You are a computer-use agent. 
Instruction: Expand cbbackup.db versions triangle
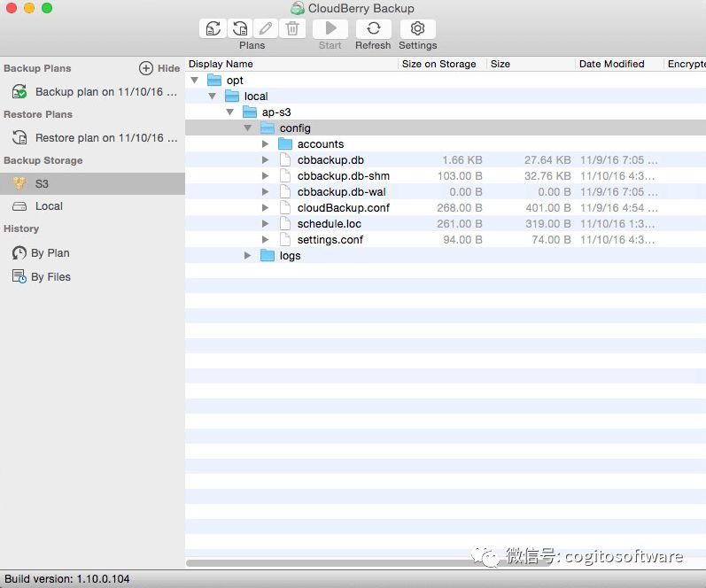(x=265, y=159)
